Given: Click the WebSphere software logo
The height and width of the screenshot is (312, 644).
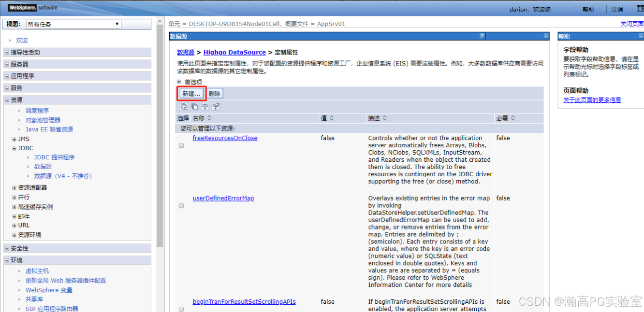Looking at the screenshot, I should point(33,8).
